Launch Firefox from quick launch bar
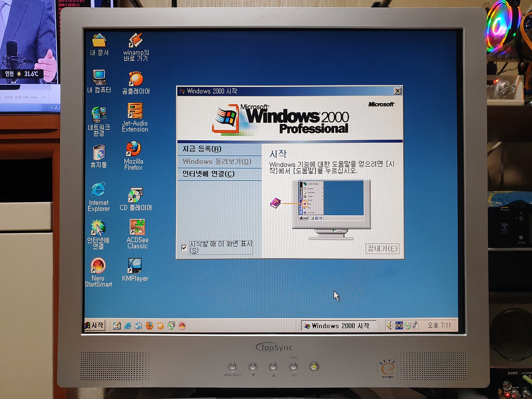The image size is (532, 399). (150, 326)
